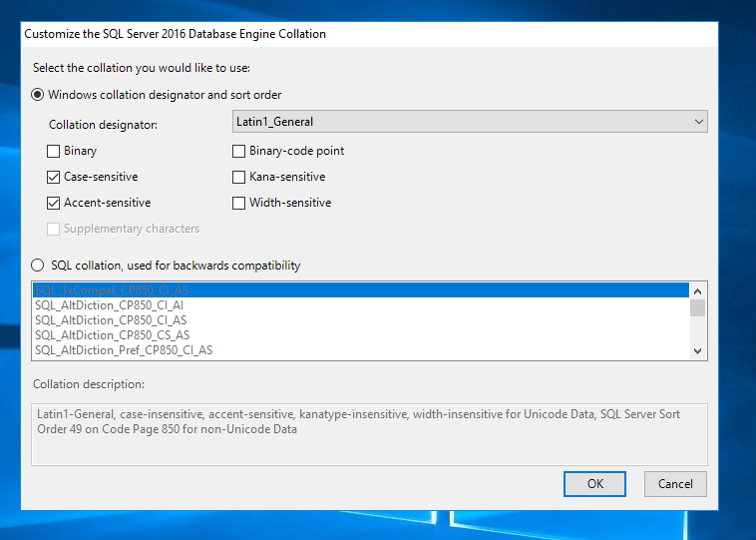Select SQL_AltDiction_CP850_CI_AI in the list
The image size is (756, 540).
point(361,305)
